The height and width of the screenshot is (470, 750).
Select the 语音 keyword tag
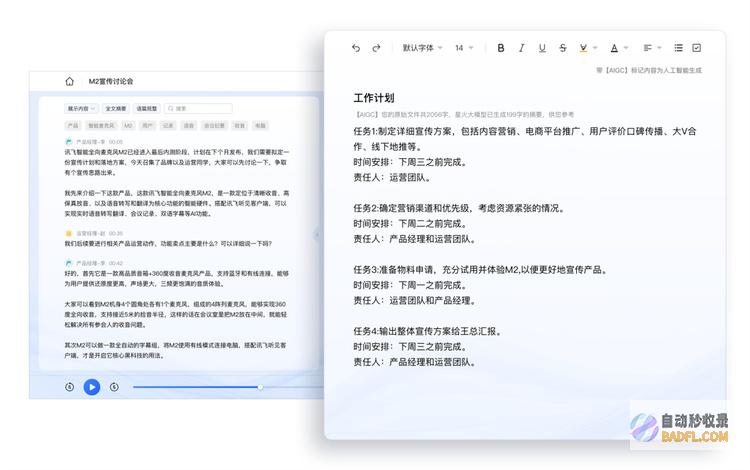pyautogui.click(x=189, y=126)
